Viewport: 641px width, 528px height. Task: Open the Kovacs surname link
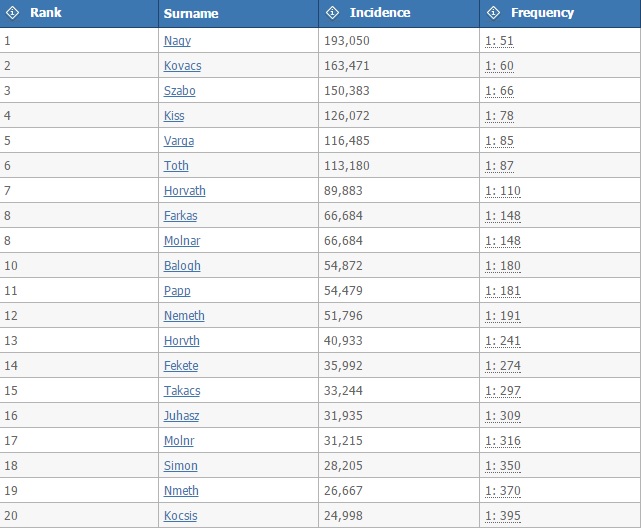(x=182, y=66)
